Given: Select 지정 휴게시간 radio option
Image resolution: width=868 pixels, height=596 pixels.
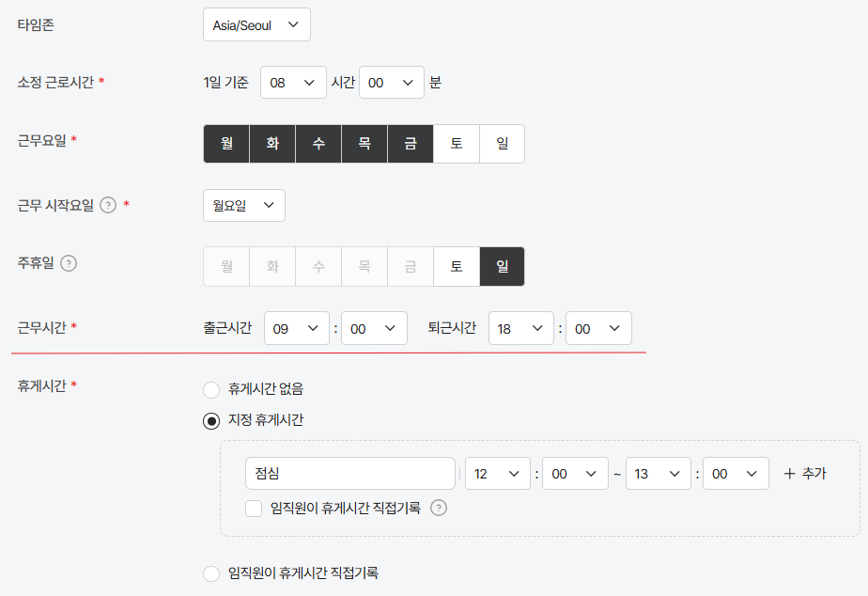Looking at the screenshot, I should click(x=211, y=421).
